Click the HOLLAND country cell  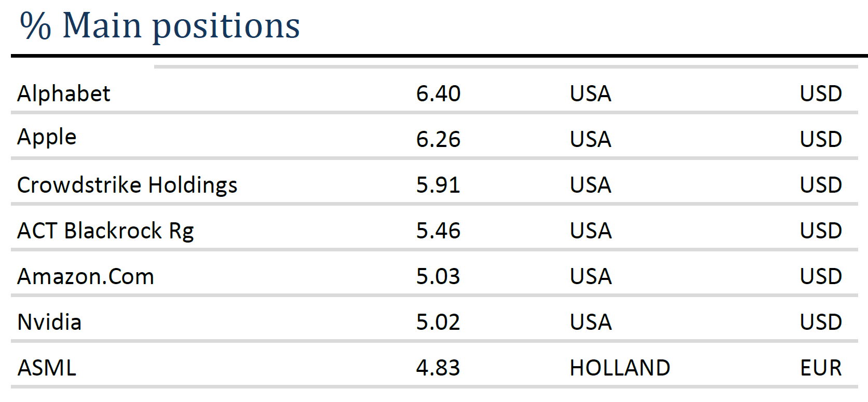(620, 368)
